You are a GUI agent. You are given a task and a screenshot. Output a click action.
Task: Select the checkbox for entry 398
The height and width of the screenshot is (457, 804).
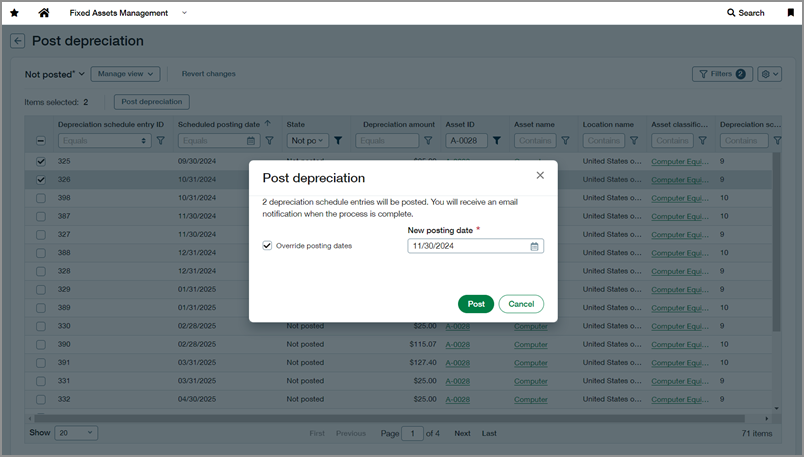(x=41, y=198)
